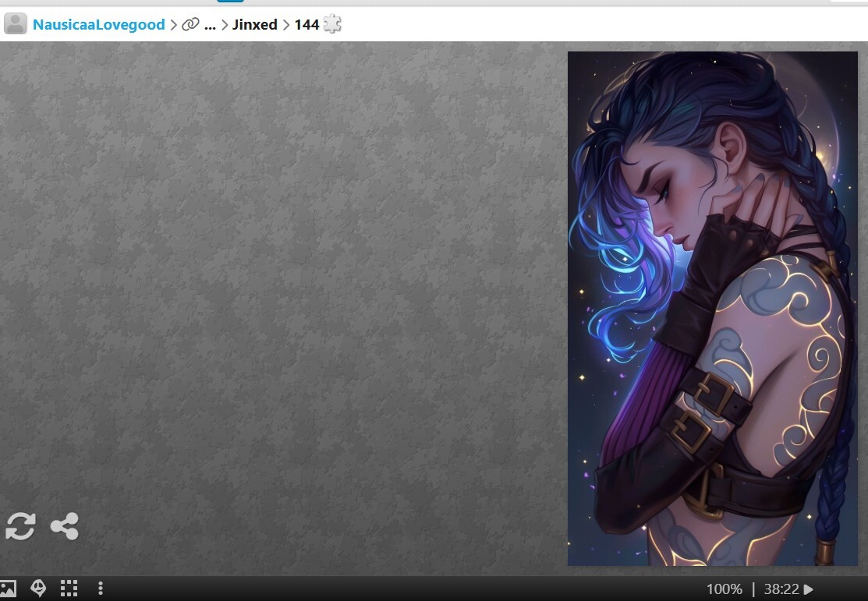Toggle the preview image icon
Image resolution: width=868 pixels, height=601 pixels.
[7, 589]
